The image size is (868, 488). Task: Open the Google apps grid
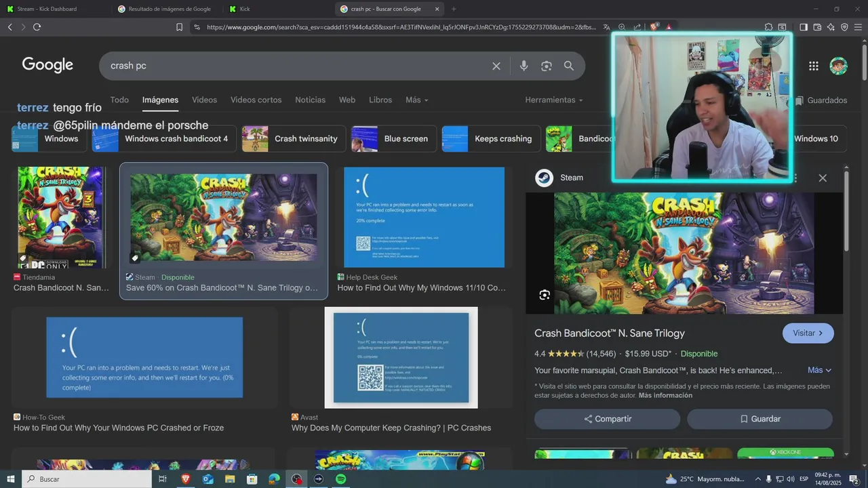click(x=813, y=66)
